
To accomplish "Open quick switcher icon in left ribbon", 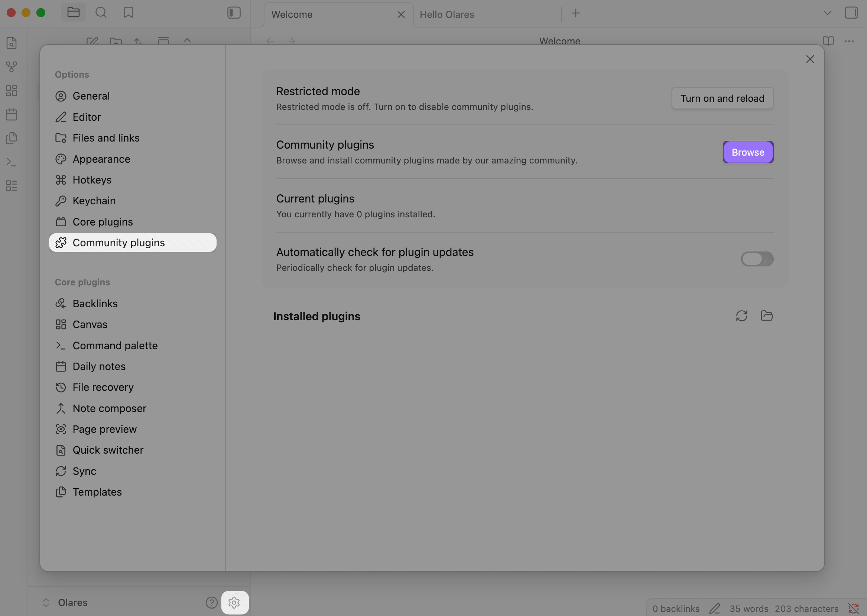I will 12,43.
